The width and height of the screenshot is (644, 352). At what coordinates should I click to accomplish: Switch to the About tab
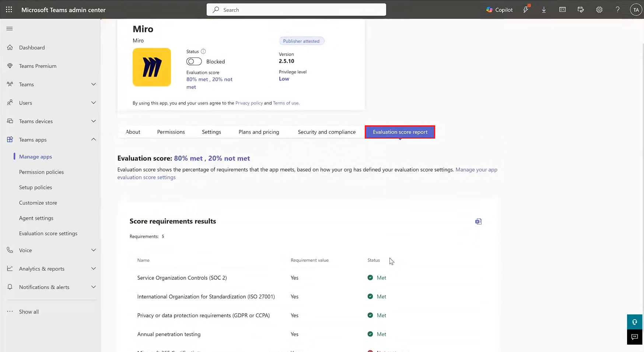click(133, 132)
